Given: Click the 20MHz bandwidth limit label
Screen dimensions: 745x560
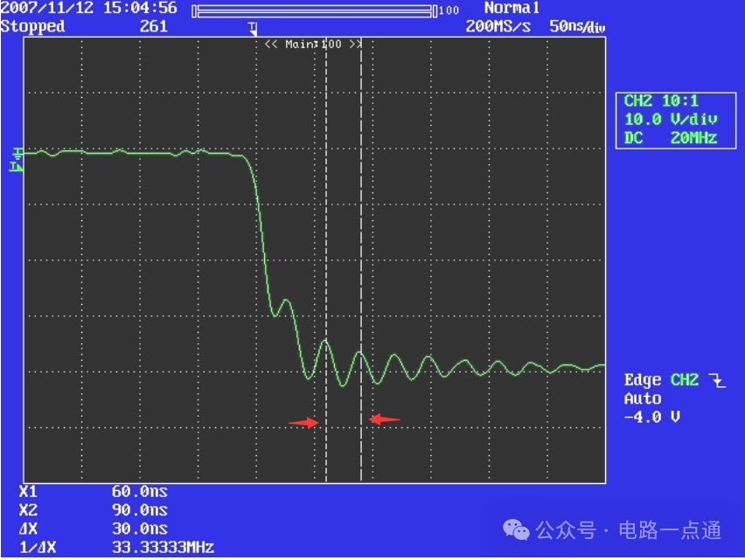Looking at the screenshot, I should [x=693, y=138].
